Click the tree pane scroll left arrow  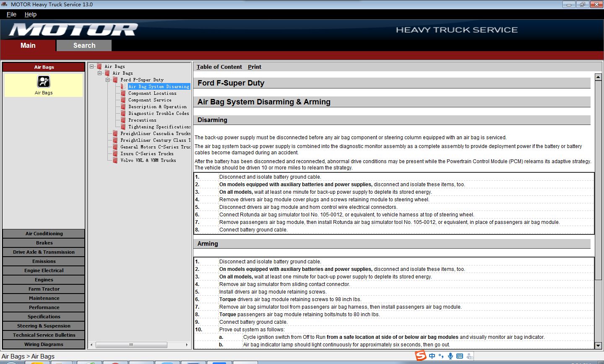click(92, 345)
